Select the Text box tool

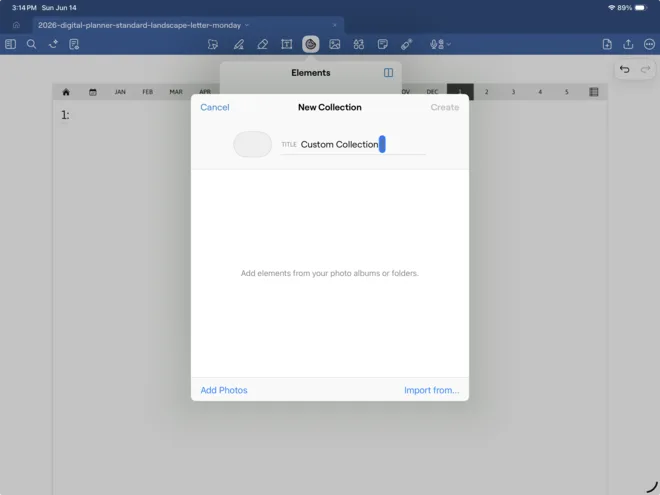[287, 44]
